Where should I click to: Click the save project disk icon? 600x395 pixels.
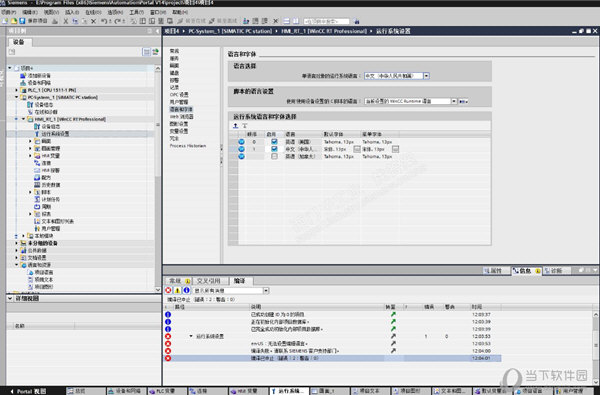tap(22, 21)
